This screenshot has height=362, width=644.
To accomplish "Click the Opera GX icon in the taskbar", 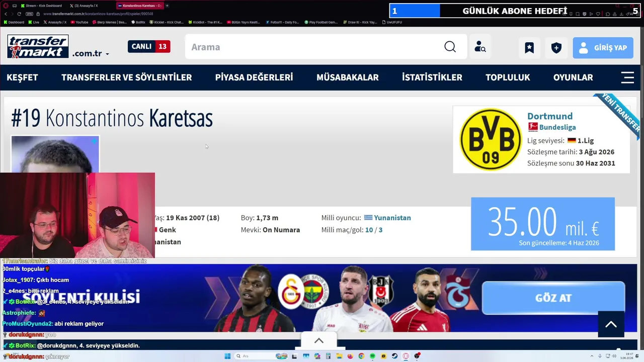I will [x=406, y=356].
